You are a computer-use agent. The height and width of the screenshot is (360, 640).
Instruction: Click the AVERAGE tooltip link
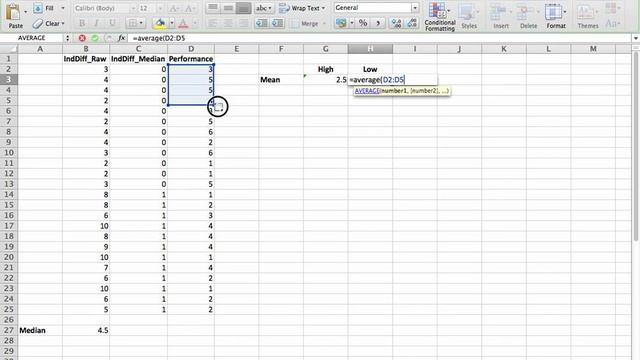[x=367, y=91]
